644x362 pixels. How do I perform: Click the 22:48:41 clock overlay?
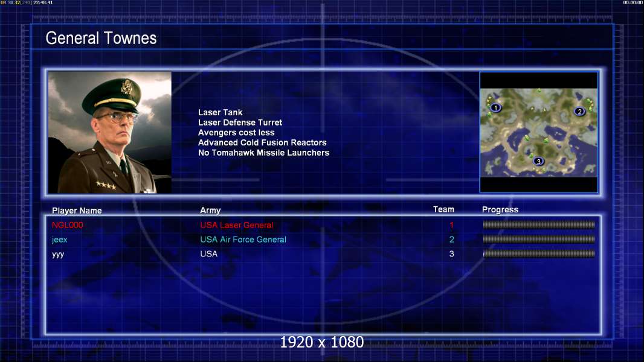click(43, 2)
